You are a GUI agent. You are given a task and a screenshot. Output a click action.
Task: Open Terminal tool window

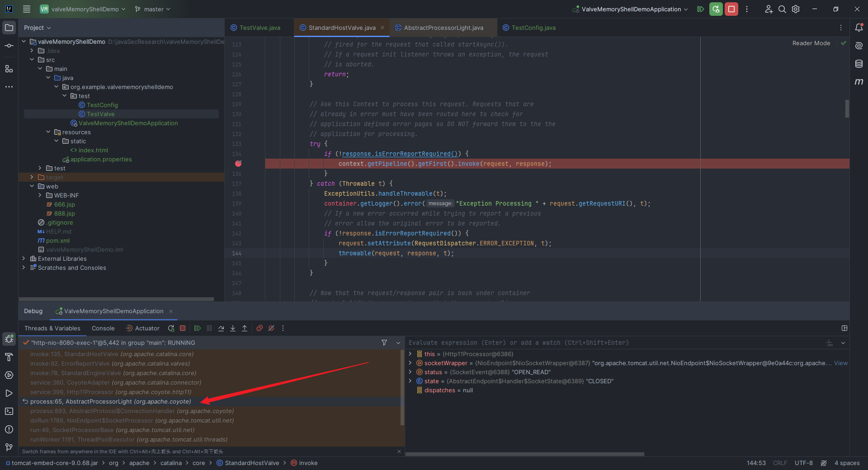coord(9,411)
